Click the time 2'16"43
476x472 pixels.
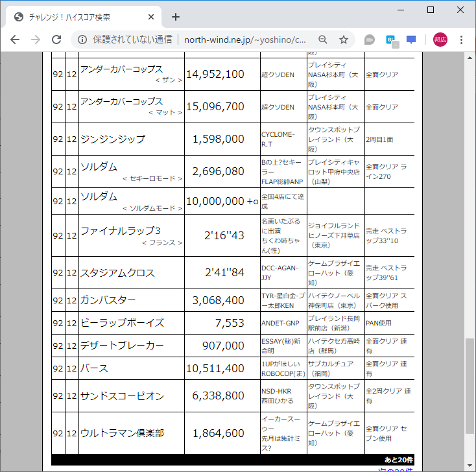click(224, 235)
